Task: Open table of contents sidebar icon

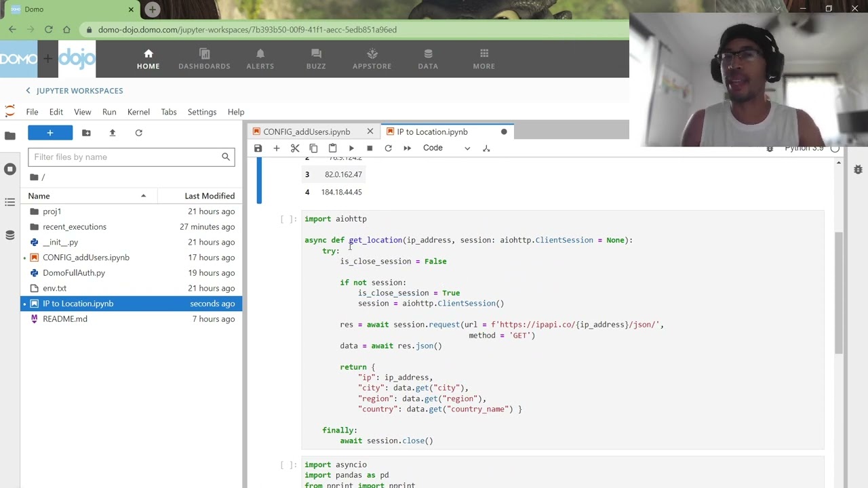Action: point(10,202)
